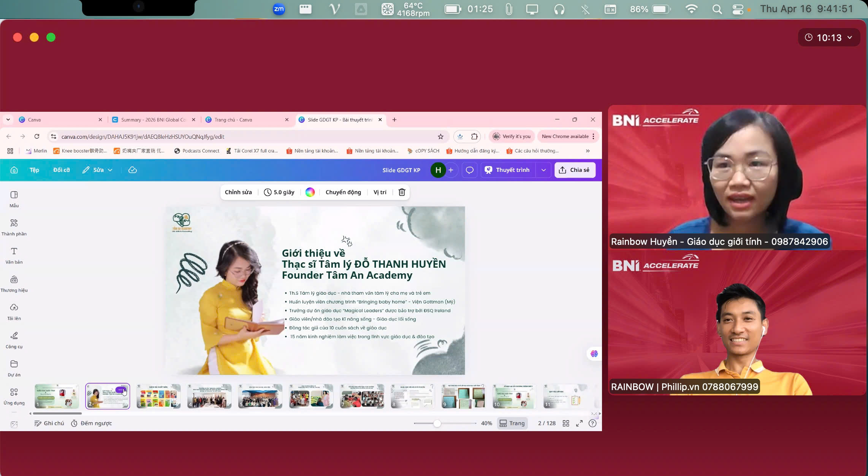
Task: Enter fullscreen with the expand arrows icon
Action: coord(579,423)
